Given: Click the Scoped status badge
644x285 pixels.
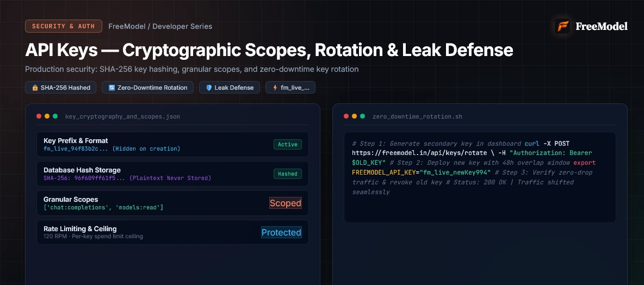Looking at the screenshot, I should (x=286, y=203).
